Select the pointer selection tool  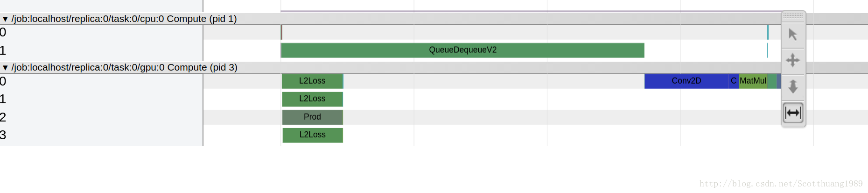click(x=793, y=35)
